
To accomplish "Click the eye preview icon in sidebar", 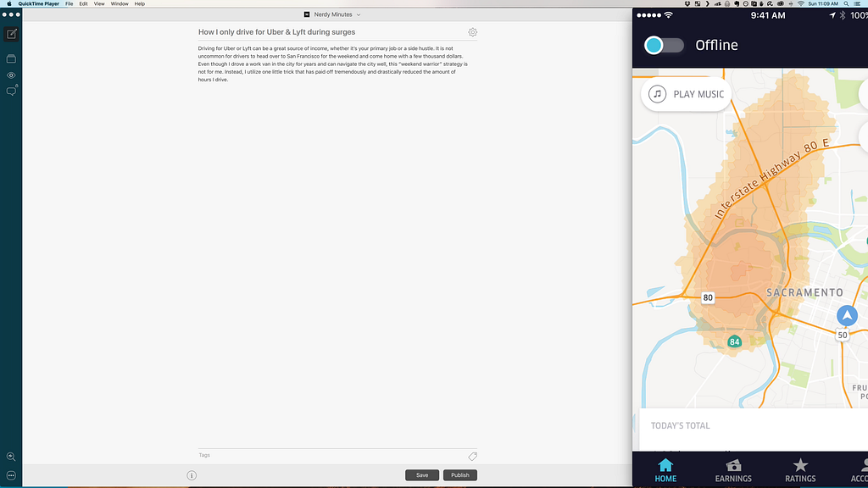I will [x=11, y=75].
